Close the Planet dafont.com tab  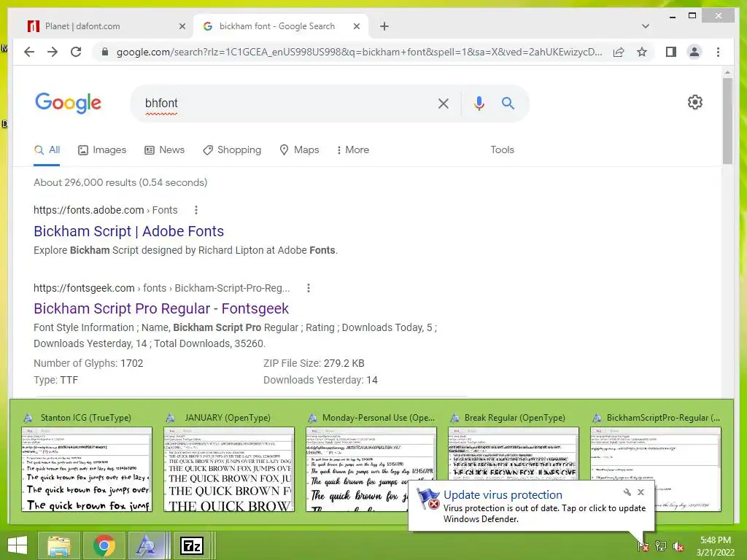click(x=182, y=26)
